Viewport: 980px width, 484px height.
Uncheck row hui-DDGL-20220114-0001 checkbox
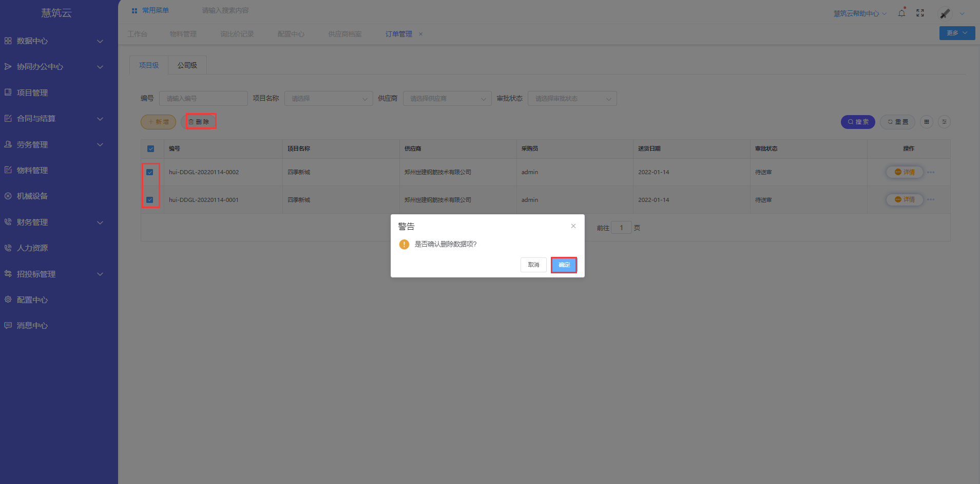coord(150,200)
